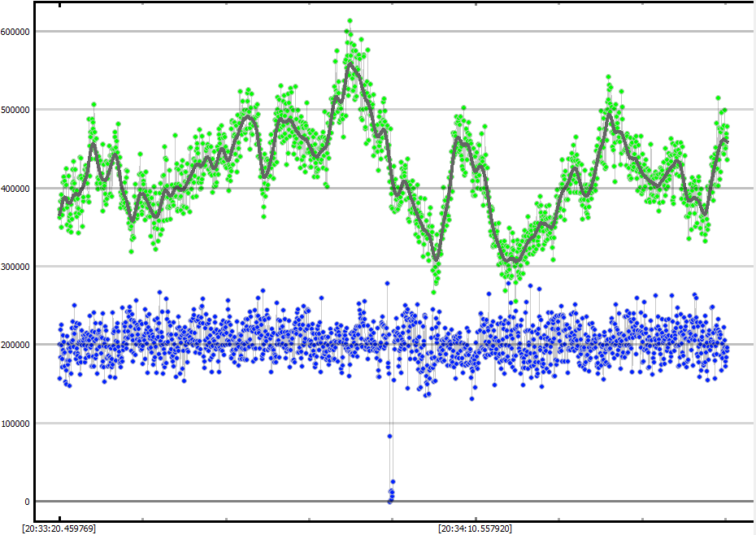Select the highest blue point near 278000
This screenshot has width=756, height=535.
[388, 283]
